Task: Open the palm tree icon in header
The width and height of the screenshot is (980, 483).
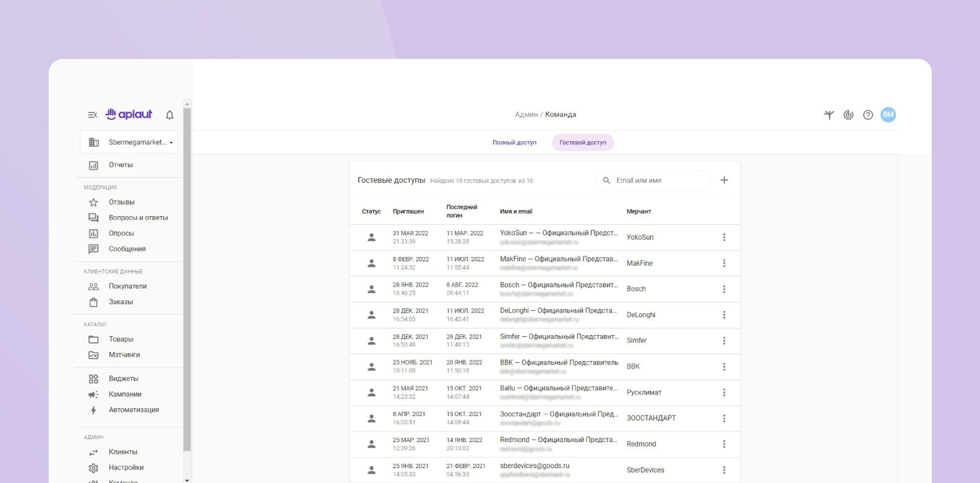Action: tap(829, 115)
